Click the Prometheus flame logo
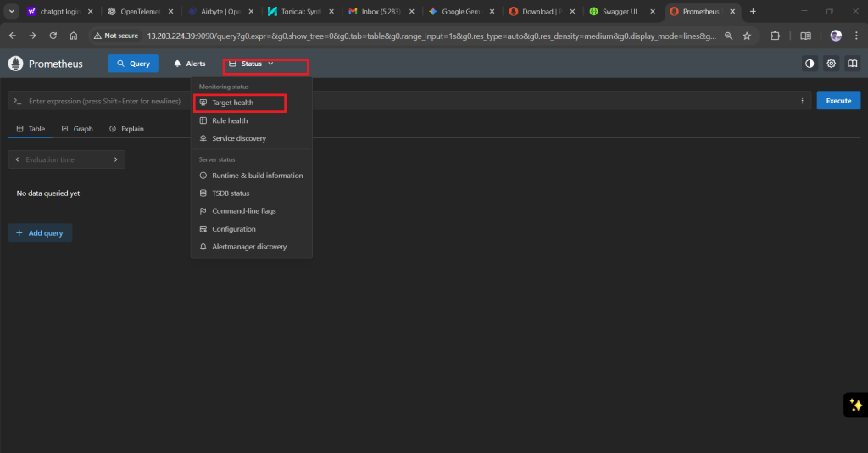868x453 pixels. tap(15, 64)
